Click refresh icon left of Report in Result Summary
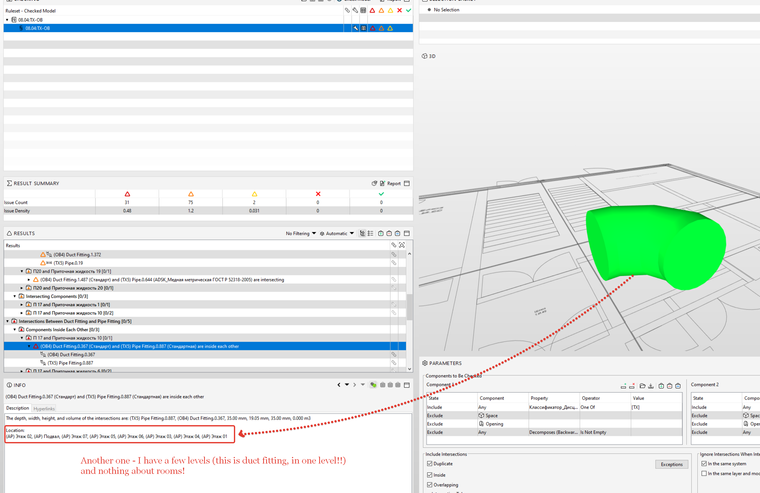The image size is (760, 493). 374,183
